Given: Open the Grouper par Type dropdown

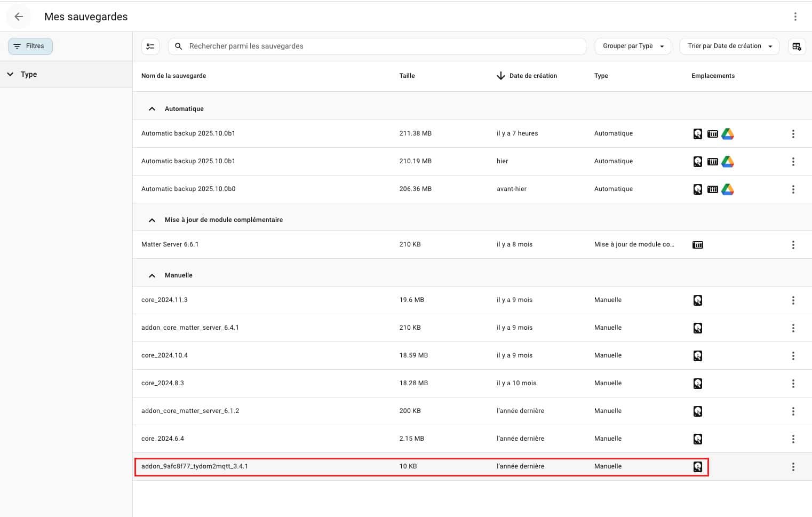Looking at the screenshot, I should point(632,46).
